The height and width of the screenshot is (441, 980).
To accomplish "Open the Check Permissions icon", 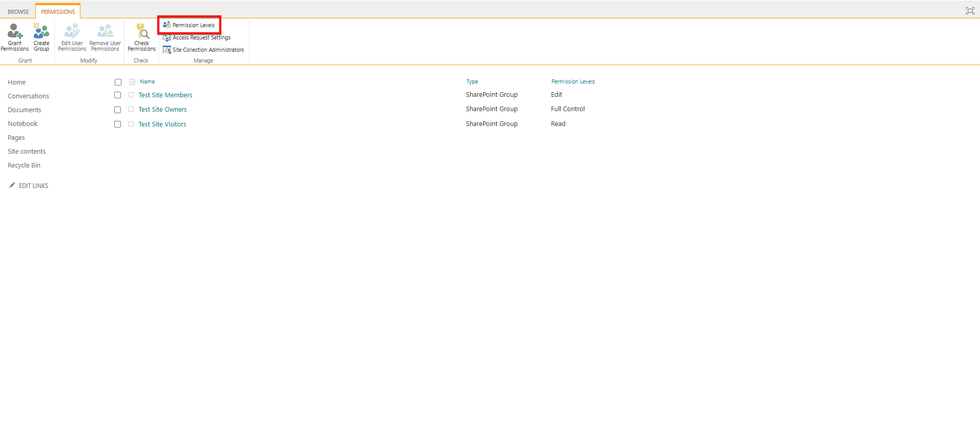I will click(142, 31).
